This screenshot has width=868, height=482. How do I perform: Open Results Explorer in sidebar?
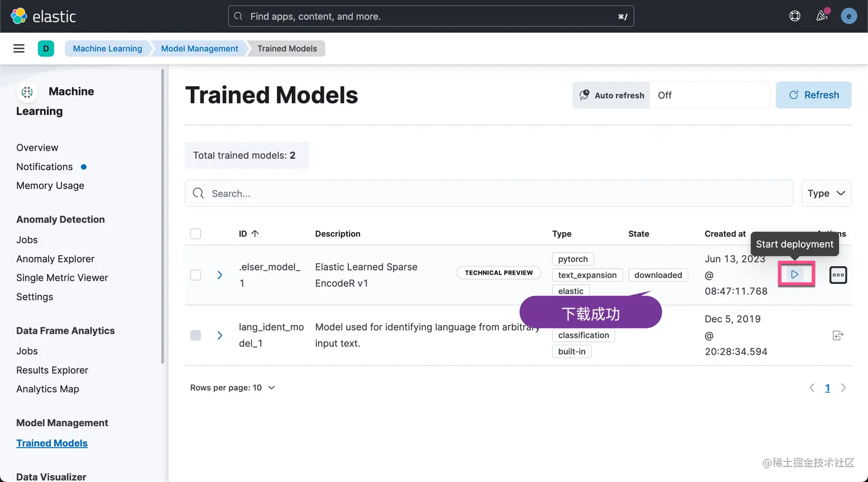(x=52, y=370)
